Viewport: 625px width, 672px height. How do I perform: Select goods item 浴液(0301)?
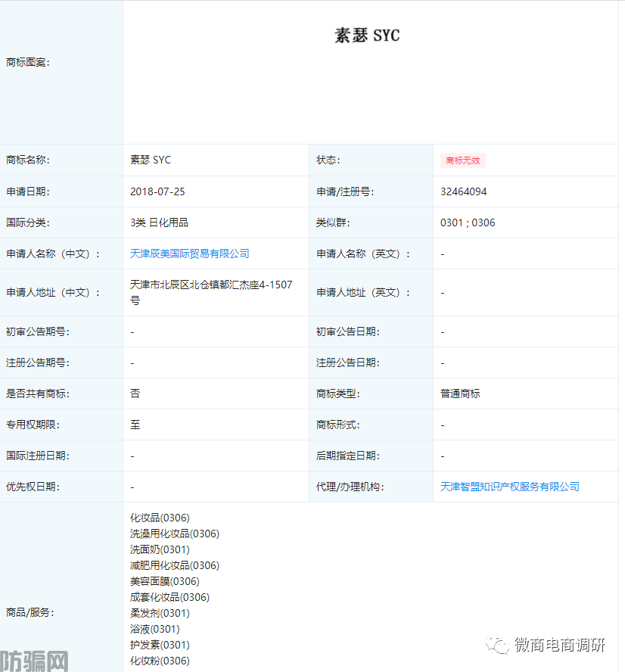tap(155, 629)
